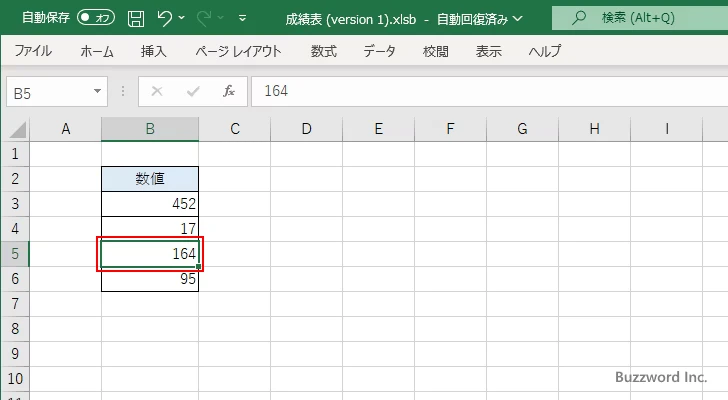Select row 9 header
The height and width of the screenshot is (400, 728).
click(x=15, y=354)
